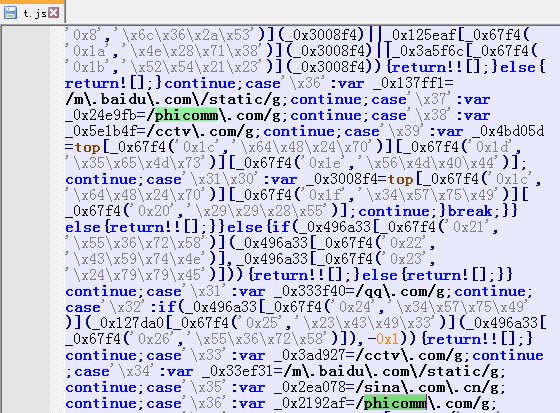This screenshot has width=560, height=413.
Task: Click highlighted phicomm after _0x24e9fb
Action: [x=187, y=115]
